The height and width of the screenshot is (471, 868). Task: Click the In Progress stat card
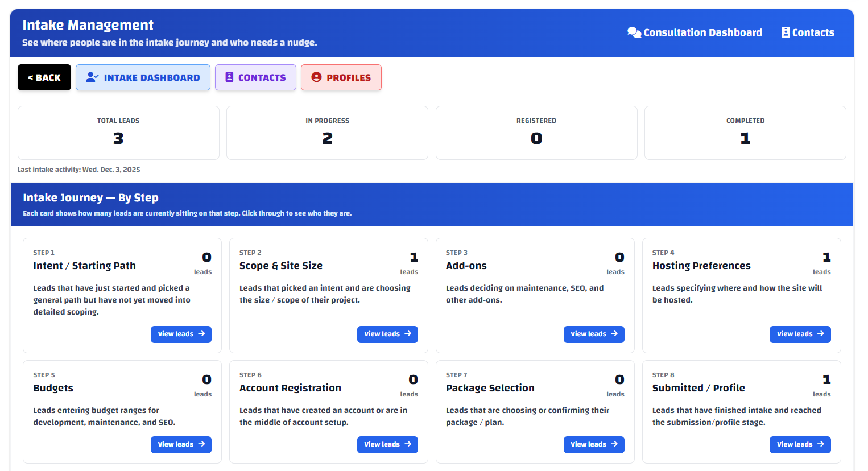[x=327, y=133]
